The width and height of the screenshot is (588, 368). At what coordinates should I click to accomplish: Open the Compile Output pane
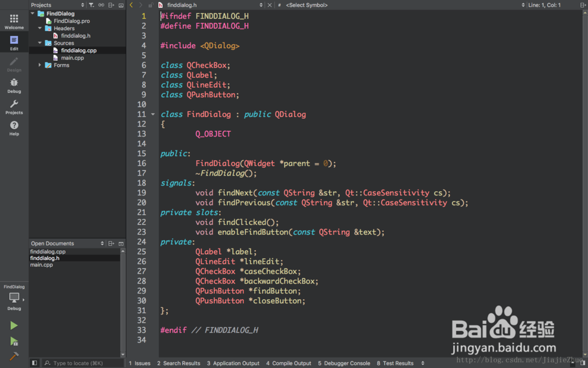[x=288, y=363]
